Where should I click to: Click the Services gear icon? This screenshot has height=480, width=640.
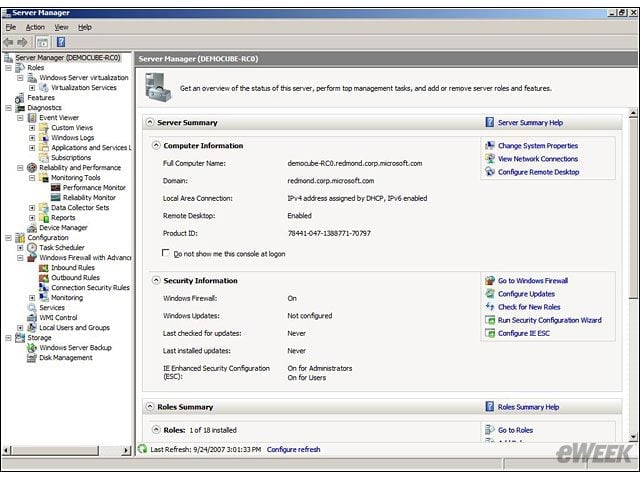point(32,308)
